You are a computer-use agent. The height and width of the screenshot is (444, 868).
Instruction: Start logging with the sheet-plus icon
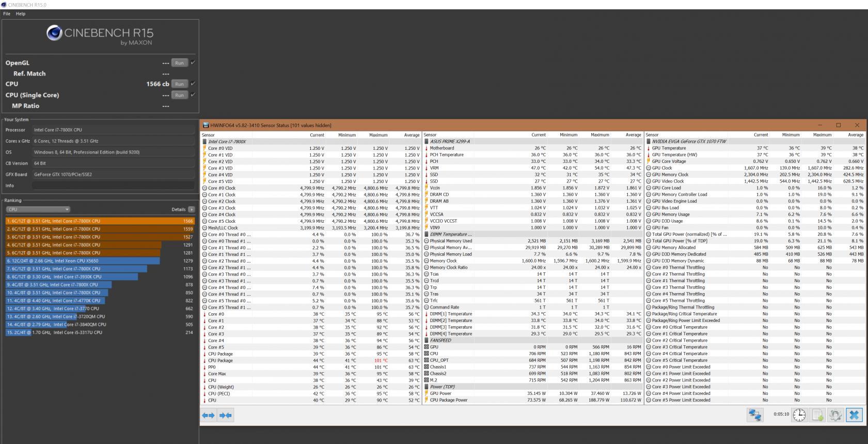(818, 415)
